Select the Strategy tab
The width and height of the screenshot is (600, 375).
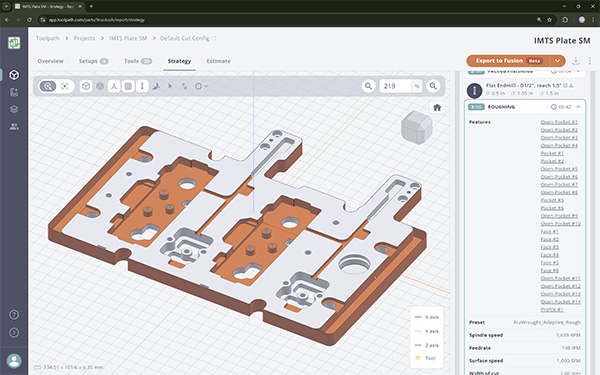(179, 61)
